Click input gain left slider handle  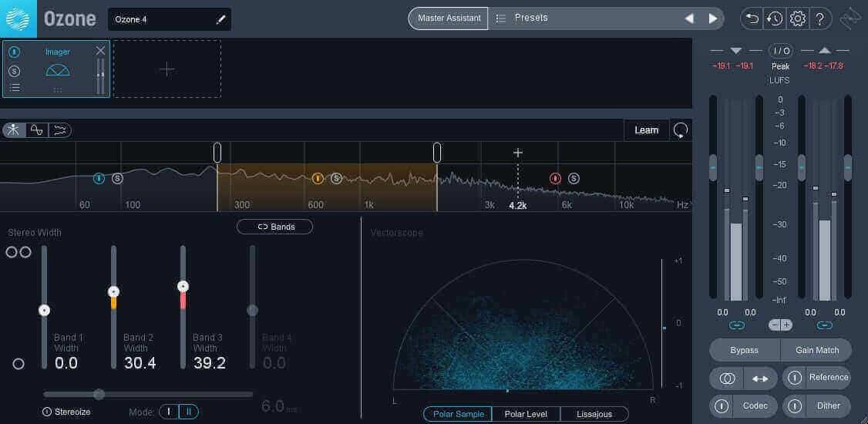(713, 167)
